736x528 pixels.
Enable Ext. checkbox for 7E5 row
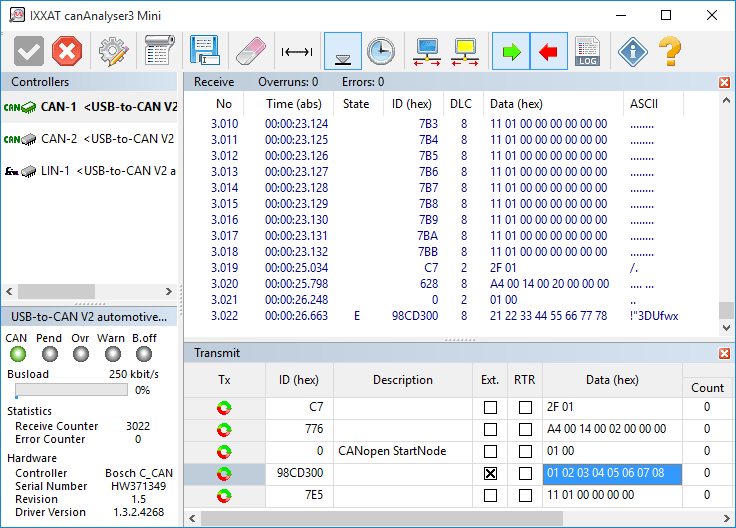tap(491, 495)
